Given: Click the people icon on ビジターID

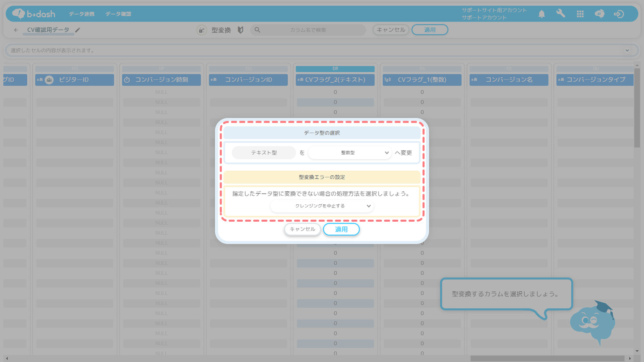Looking at the screenshot, I should 49,80.
